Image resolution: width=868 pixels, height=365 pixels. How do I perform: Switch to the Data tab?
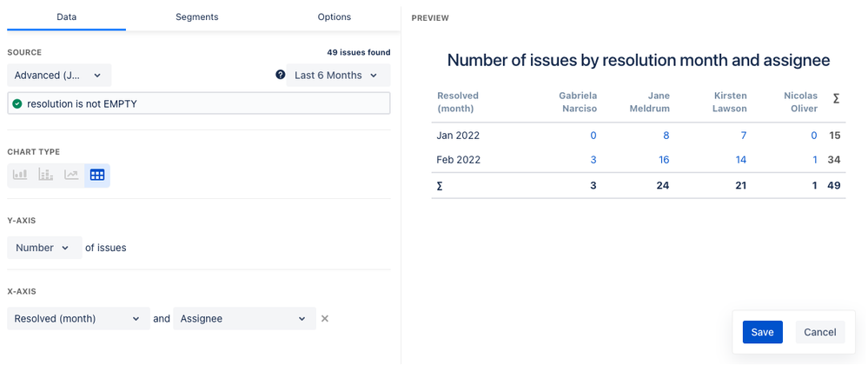[66, 17]
